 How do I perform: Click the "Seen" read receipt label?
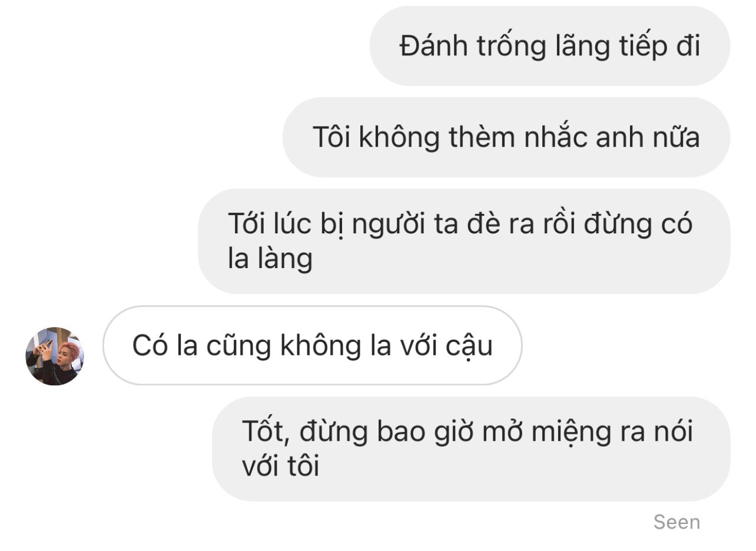click(x=677, y=522)
